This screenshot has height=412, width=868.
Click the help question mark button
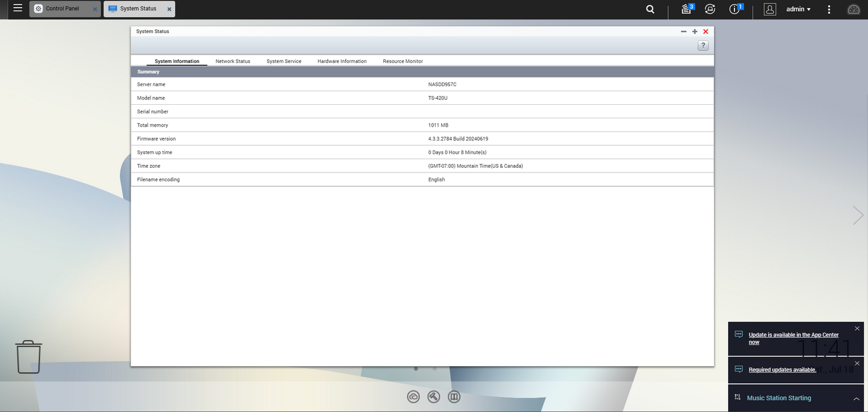[x=703, y=45]
